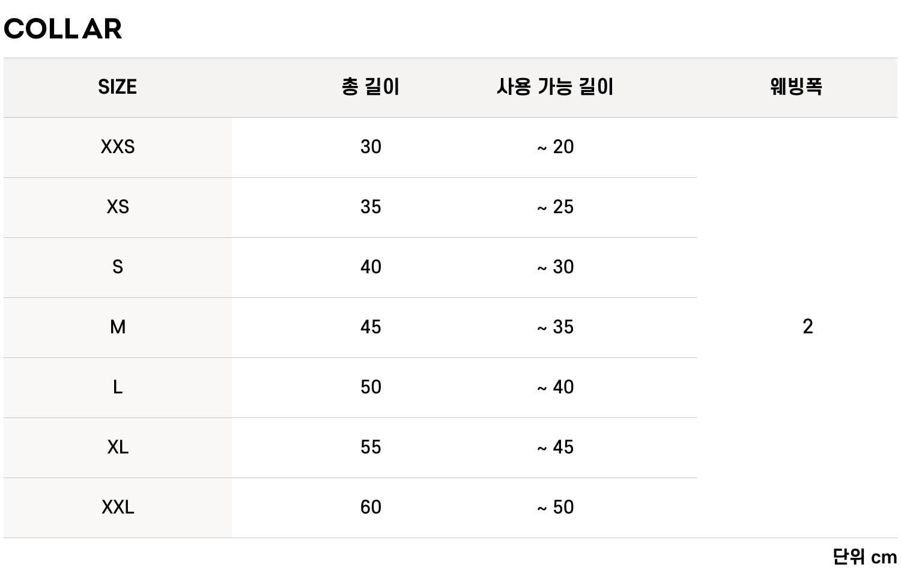The image size is (901, 588).
Task: Click the XS size row label
Action: point(118,207)
